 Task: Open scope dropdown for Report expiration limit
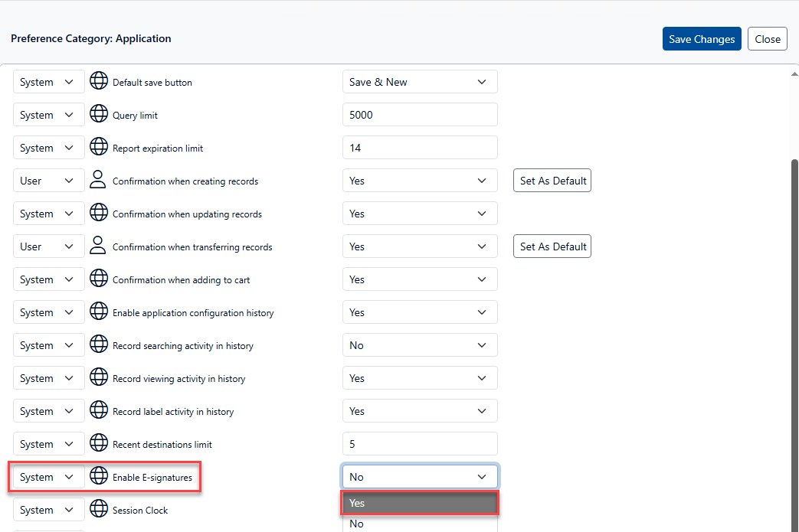[x=49, y=148]
